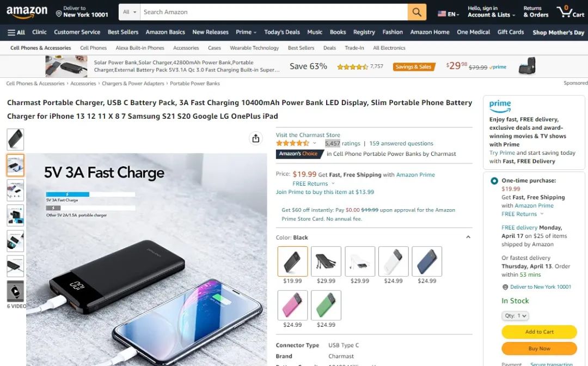588x366 pixels.
Task: Expand the star rating dropdown arrow
Action: pyautogui.click(x=315, y=143)
